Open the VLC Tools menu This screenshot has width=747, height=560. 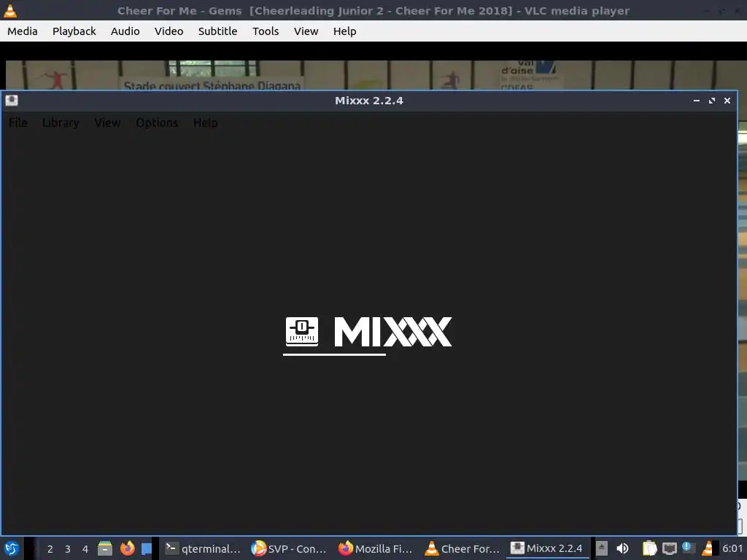[266, 31]
